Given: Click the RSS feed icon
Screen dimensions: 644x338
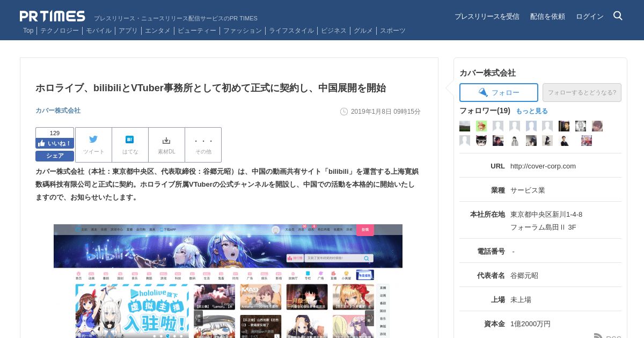Looking at the screenshot, I should pos(598,336).
